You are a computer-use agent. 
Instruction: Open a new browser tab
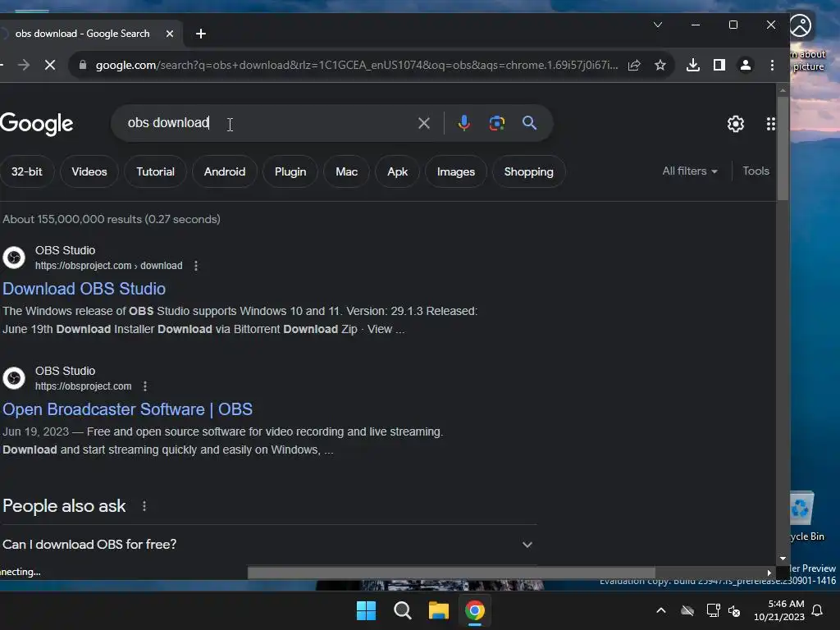(201, 34)
